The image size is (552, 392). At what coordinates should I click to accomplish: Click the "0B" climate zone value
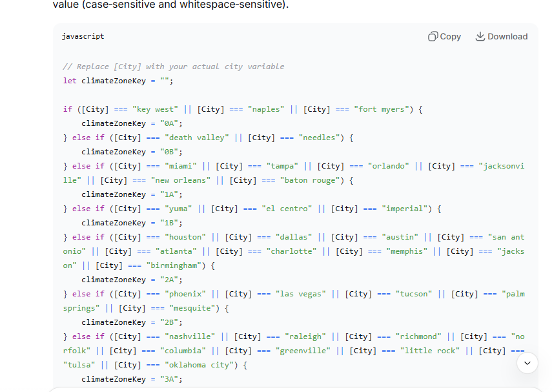point(171,152)
